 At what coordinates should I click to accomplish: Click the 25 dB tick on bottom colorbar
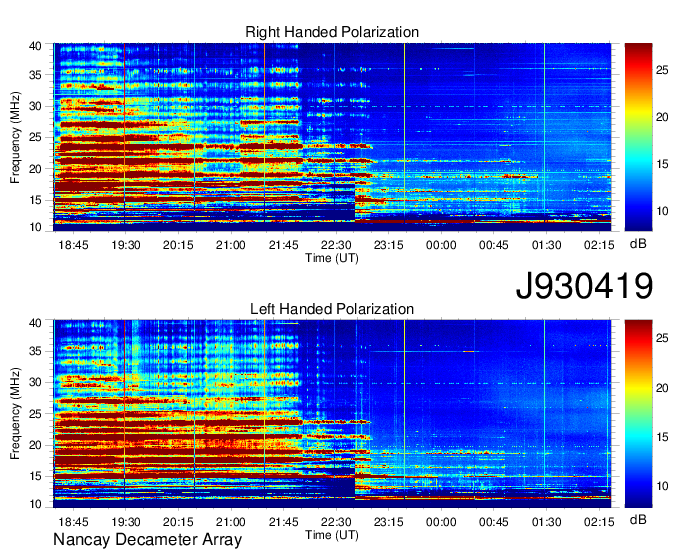tap(662, 338)
